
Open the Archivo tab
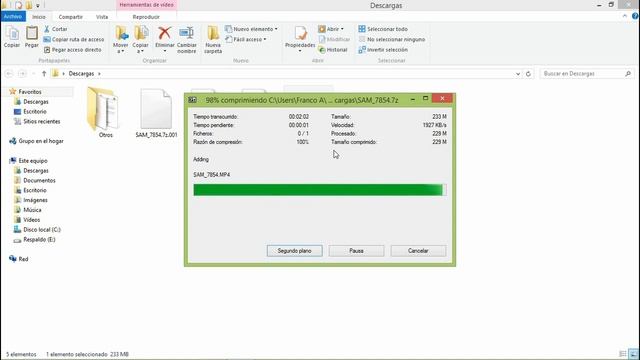13,17
